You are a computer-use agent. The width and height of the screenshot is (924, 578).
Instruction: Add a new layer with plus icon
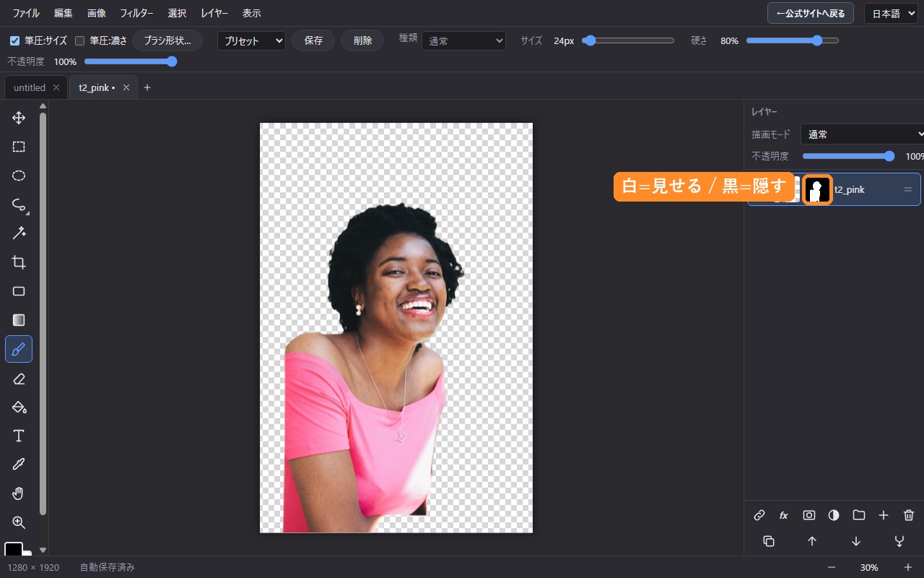(x=884, y=515)
